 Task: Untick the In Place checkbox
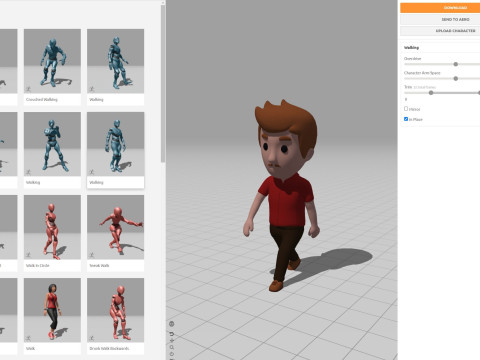click(406, 119)
